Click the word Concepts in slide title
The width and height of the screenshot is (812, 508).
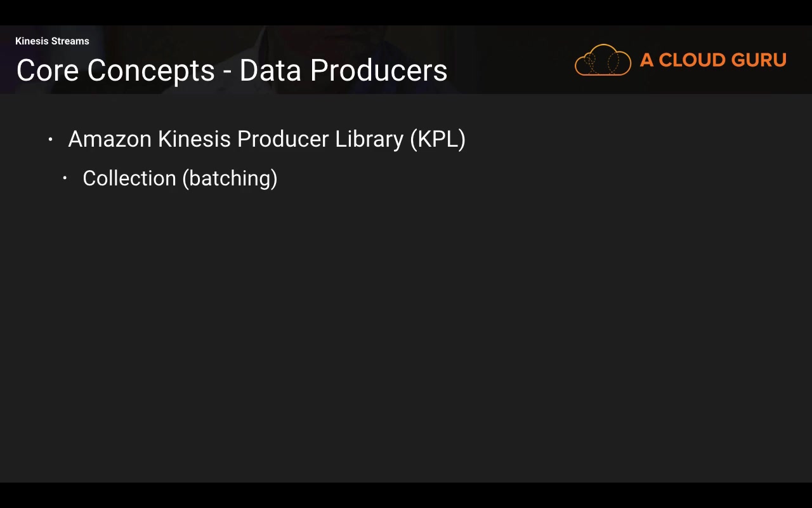151,70
